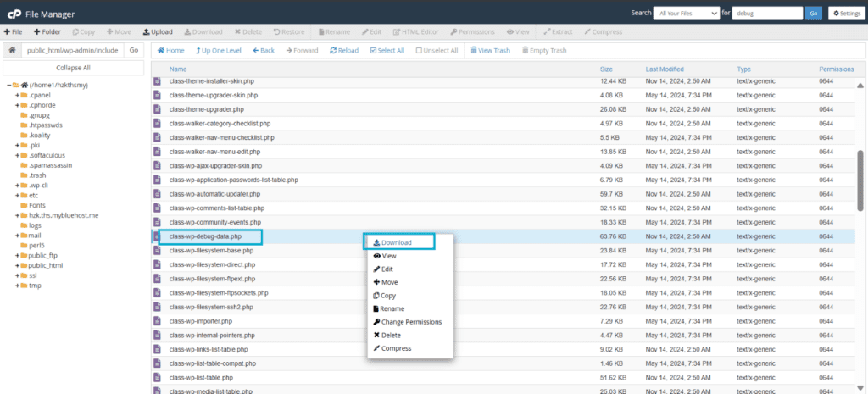Open the Settings gear button

click(847, 14)
